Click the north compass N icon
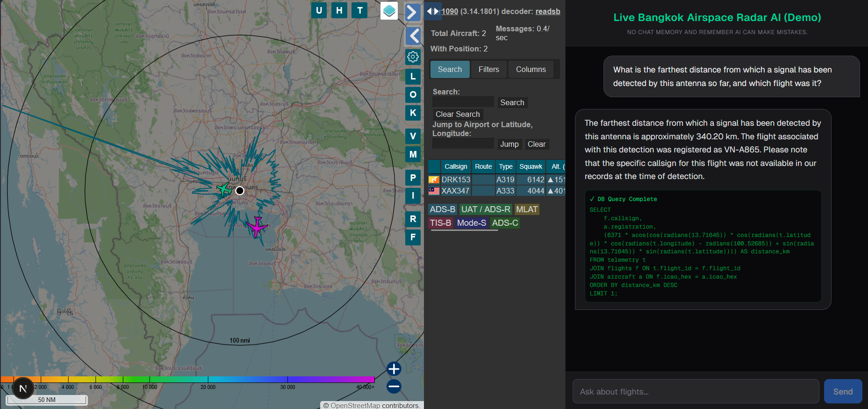 click(x=23, y=388)
